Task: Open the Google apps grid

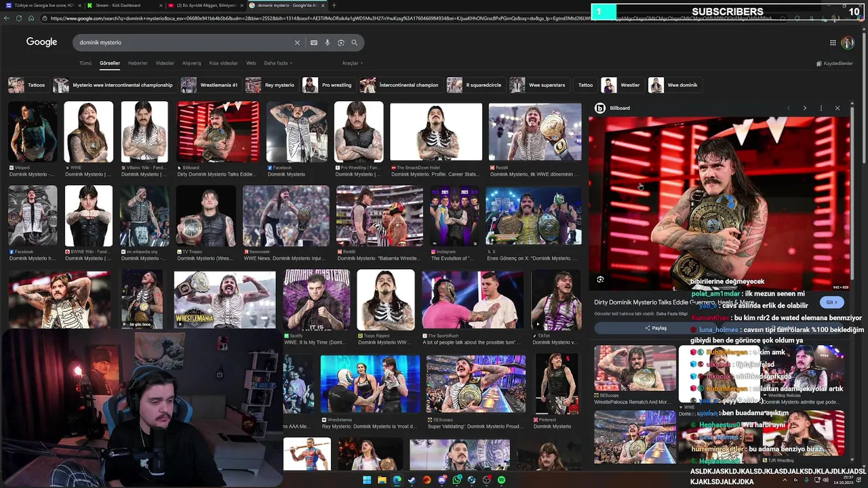Action: pos(833,43)
